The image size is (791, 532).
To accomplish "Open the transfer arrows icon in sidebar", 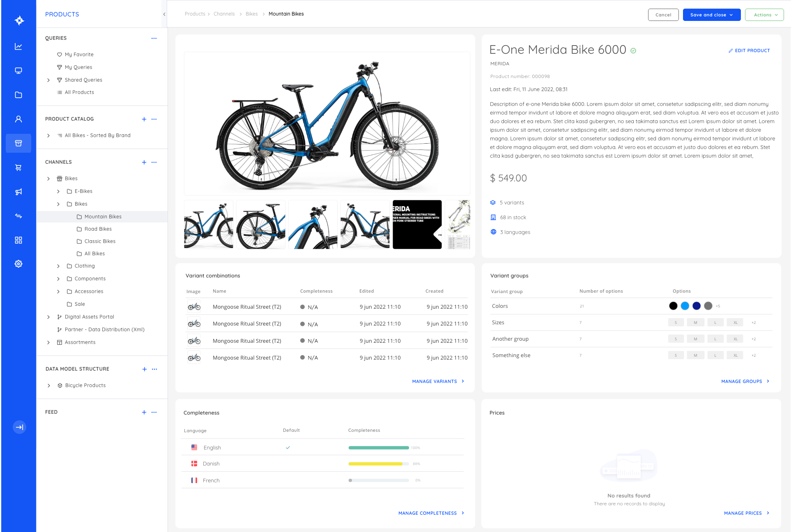I will click(x=18, y=216).
